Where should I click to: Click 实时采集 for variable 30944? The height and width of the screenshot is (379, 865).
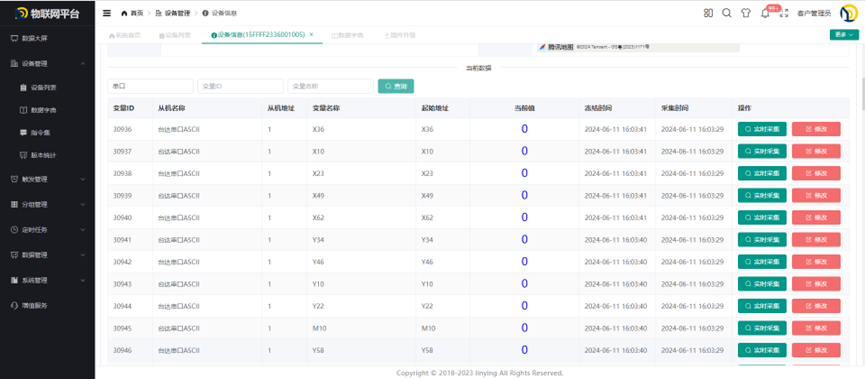pos(762,306)
